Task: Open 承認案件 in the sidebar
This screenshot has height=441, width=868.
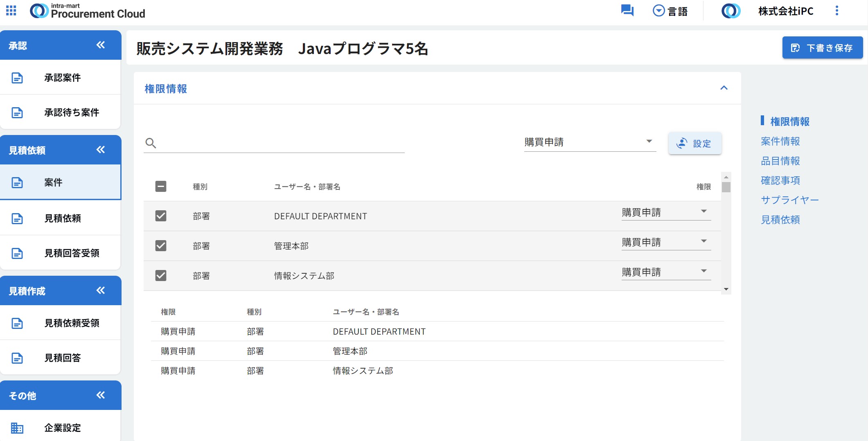Action: pos(60,77)
